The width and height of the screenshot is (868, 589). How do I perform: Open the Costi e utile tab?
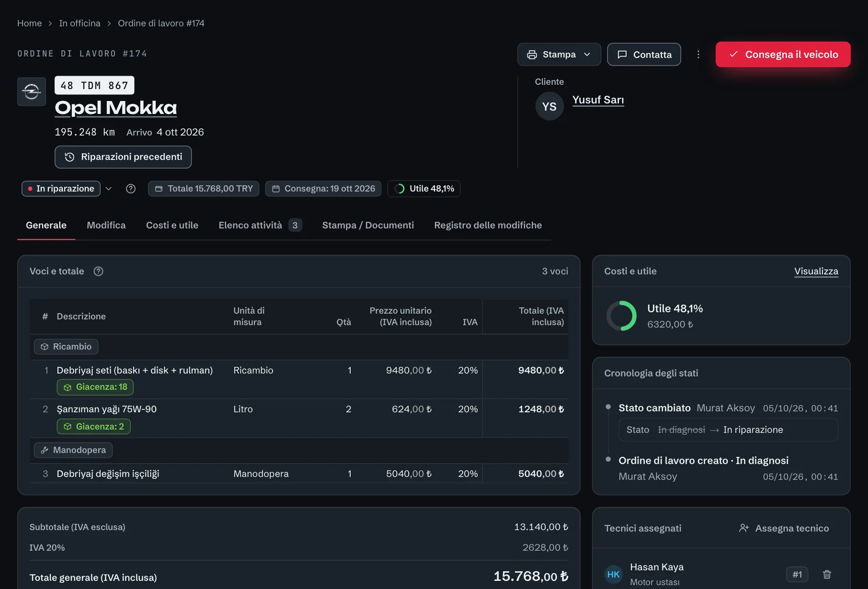pos(172,225)
